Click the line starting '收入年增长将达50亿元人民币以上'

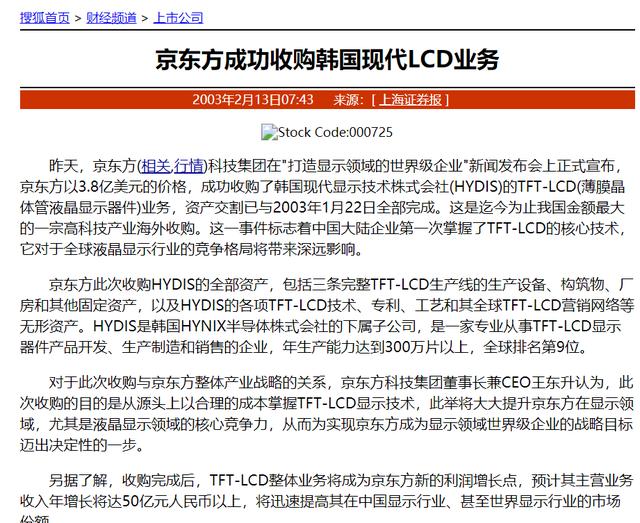320,501
